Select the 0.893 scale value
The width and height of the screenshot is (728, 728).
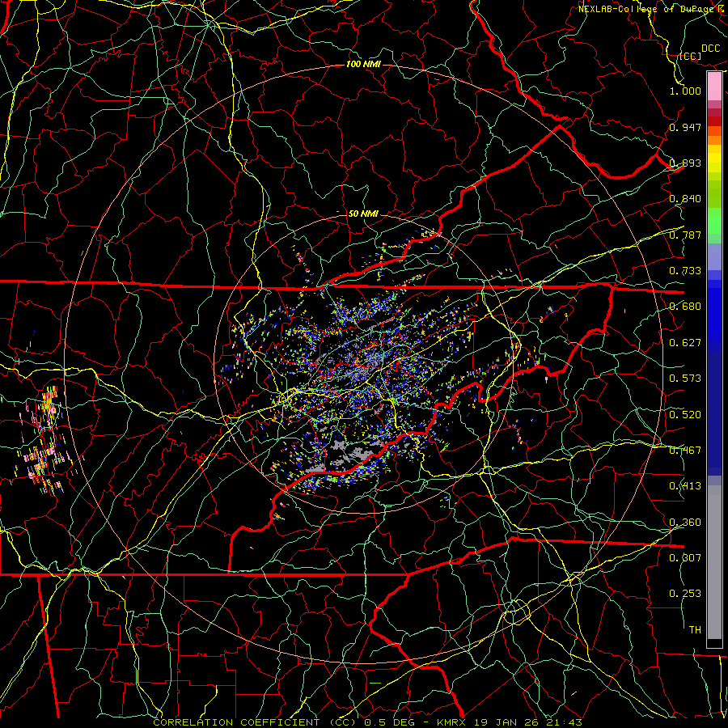685,163
